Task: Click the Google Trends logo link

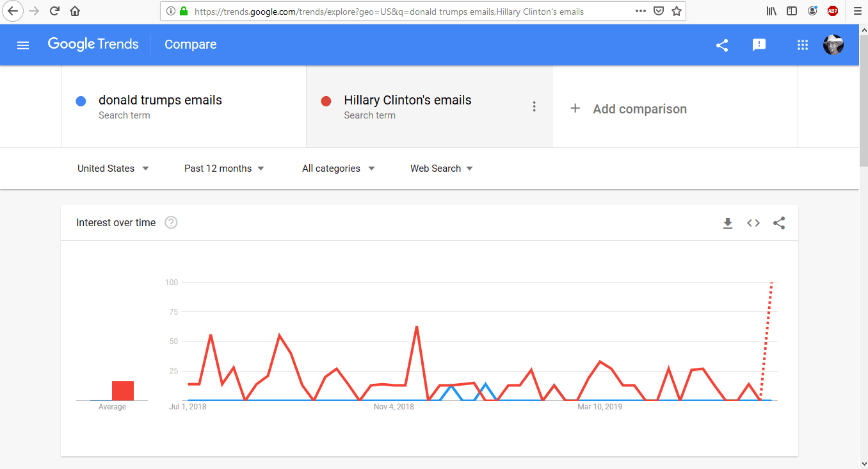Action: [93, 44]
